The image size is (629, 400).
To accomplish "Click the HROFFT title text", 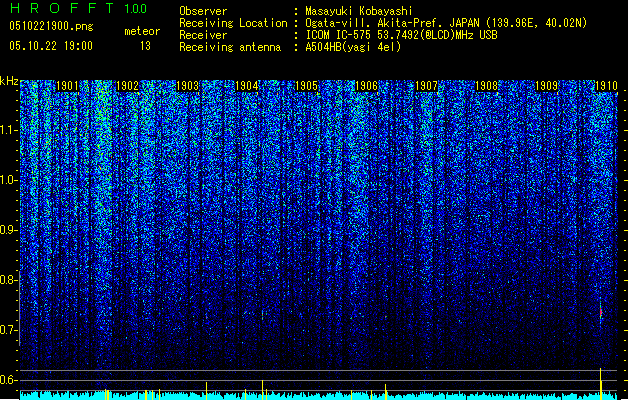I will pos(62,8).
